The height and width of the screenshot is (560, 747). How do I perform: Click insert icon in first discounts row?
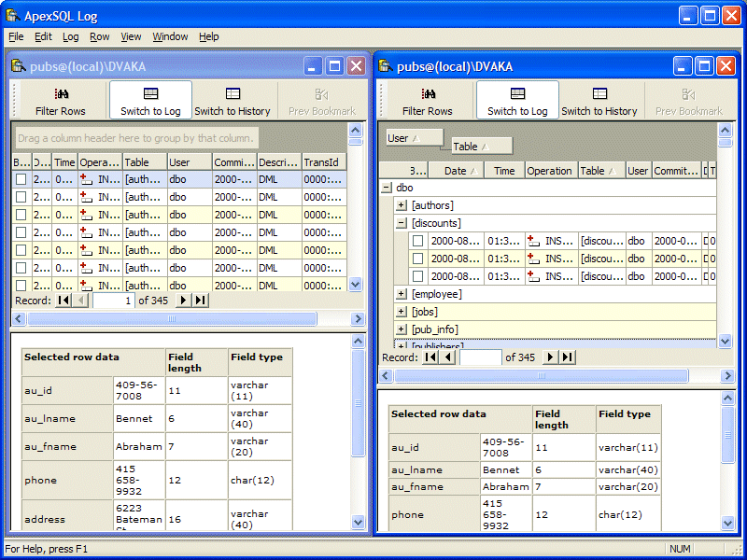533,241
